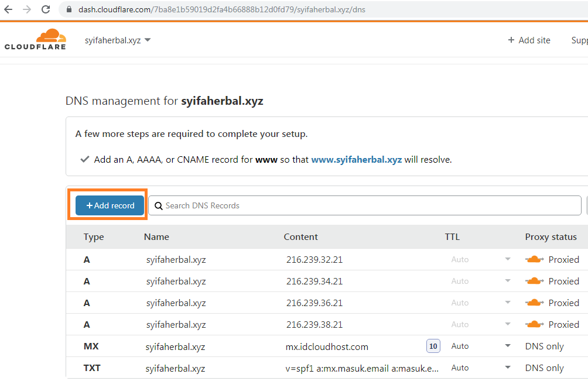The width and height of the screenshot is (588, 381).
Task: Click DNS only status in the TXT row
Action: click(545, 368)
